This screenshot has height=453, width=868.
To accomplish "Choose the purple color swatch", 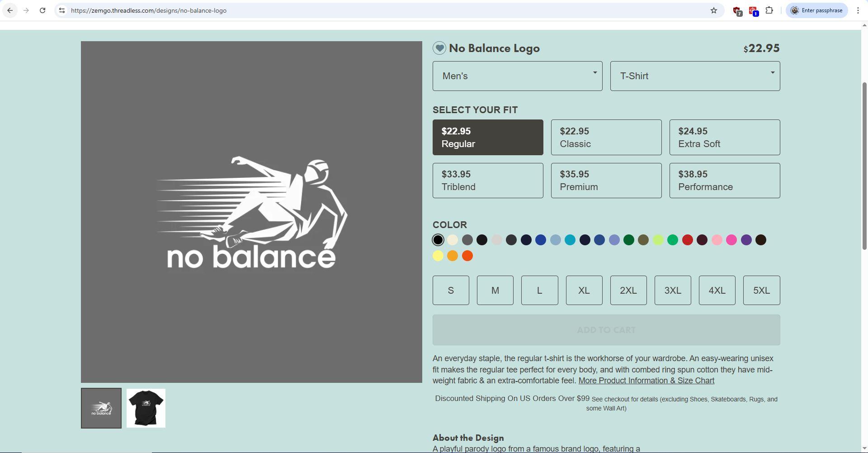I will pyautogui.click(x=746, y=240).
